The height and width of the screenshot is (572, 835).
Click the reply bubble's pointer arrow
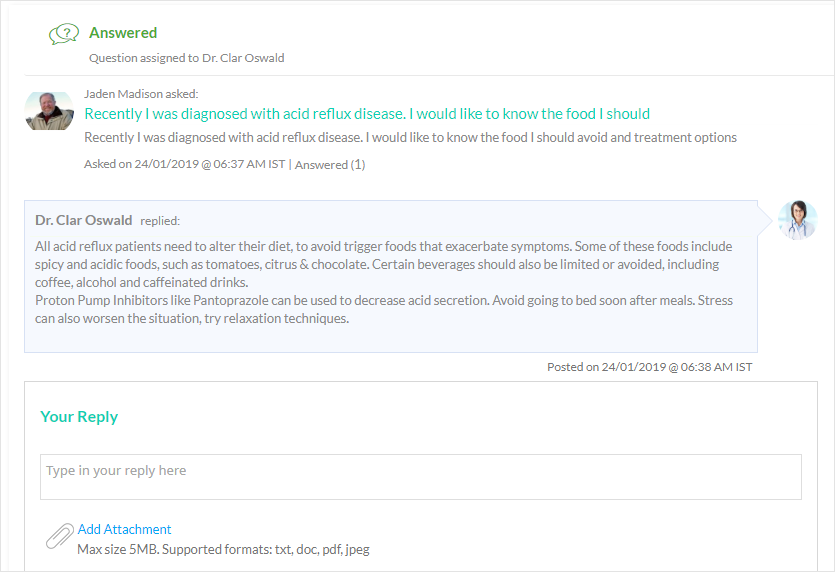click(x=765, y=219)
